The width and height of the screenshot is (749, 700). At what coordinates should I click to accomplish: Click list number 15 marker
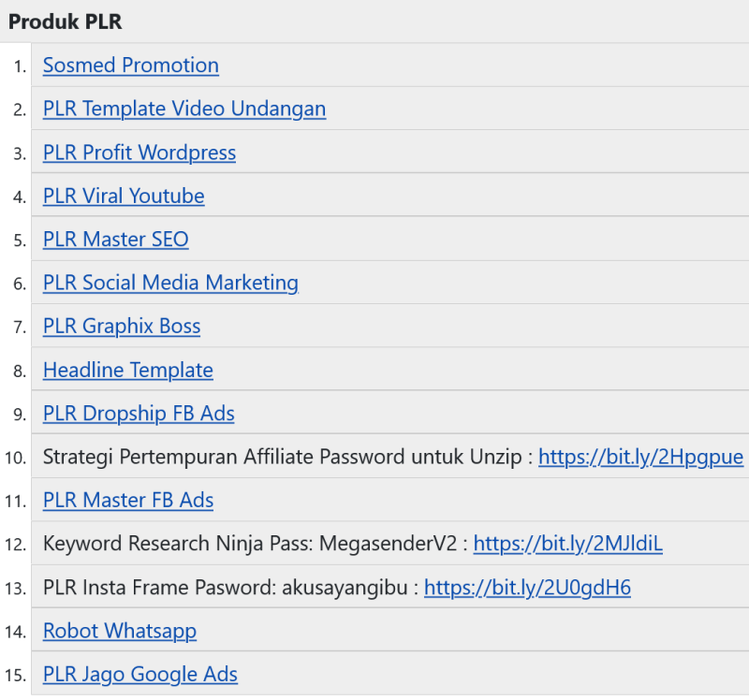pyautogui.click(x=15, y=675)
